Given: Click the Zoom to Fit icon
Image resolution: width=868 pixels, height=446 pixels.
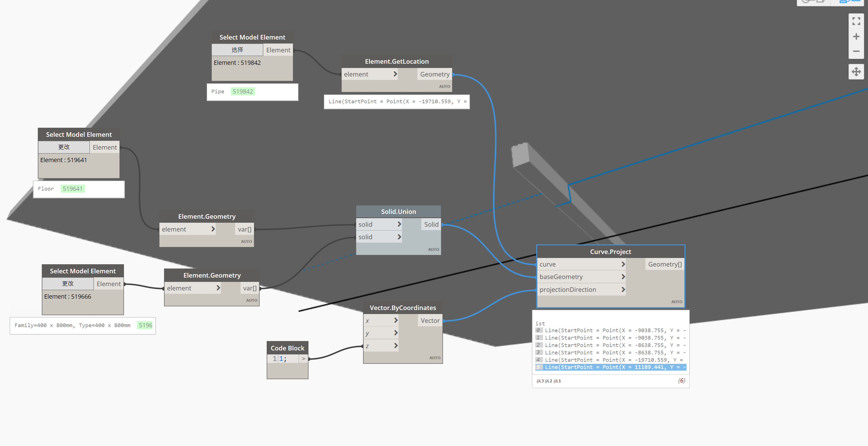Looking at the screenshot, I should 856,21.
